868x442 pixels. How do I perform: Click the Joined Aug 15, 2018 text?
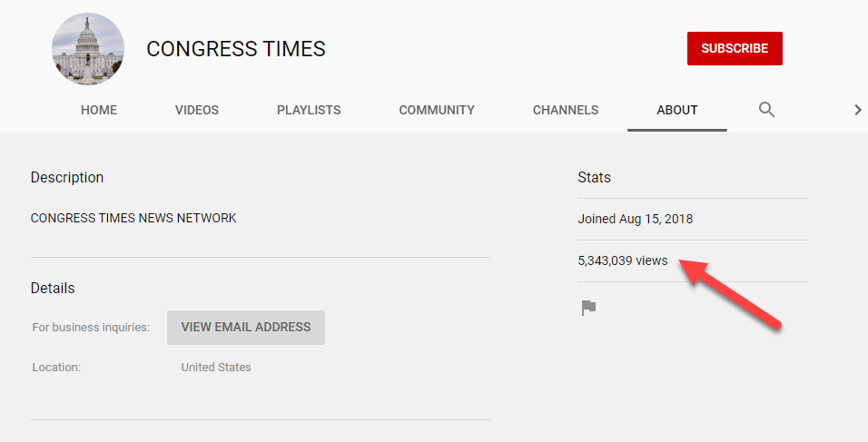pyautogui.click(x=635, y=219)
